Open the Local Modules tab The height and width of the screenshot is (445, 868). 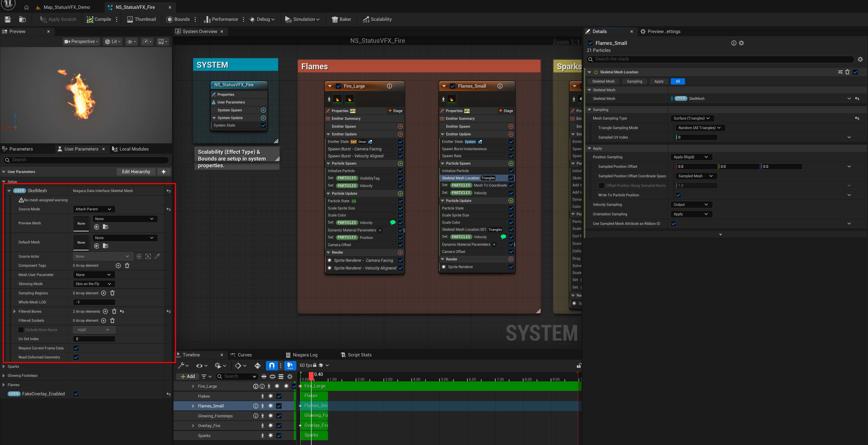[x=131, y=149]
